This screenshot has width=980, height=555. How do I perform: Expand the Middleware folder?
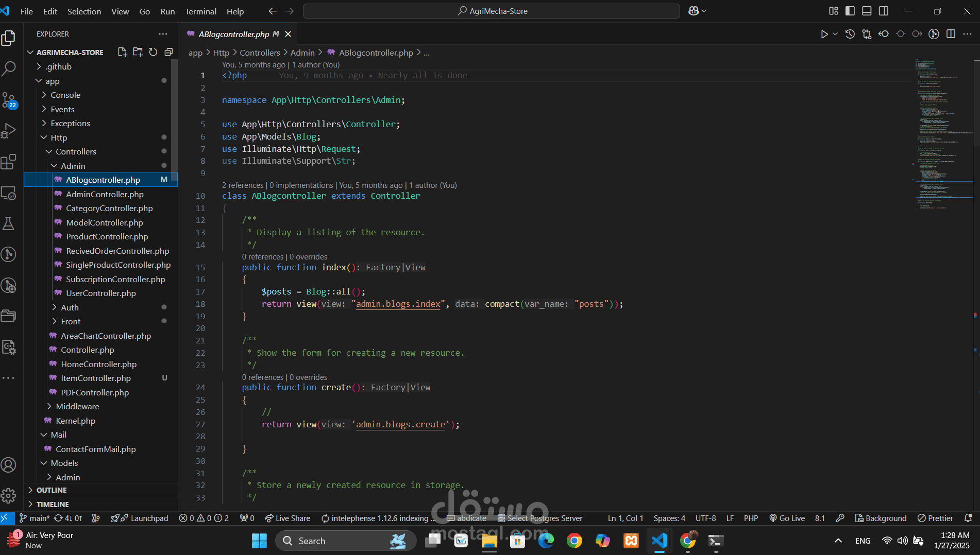coord(77,406)
